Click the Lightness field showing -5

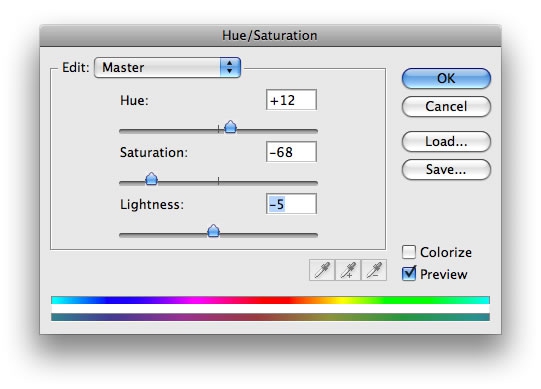(x=292, y=204)
